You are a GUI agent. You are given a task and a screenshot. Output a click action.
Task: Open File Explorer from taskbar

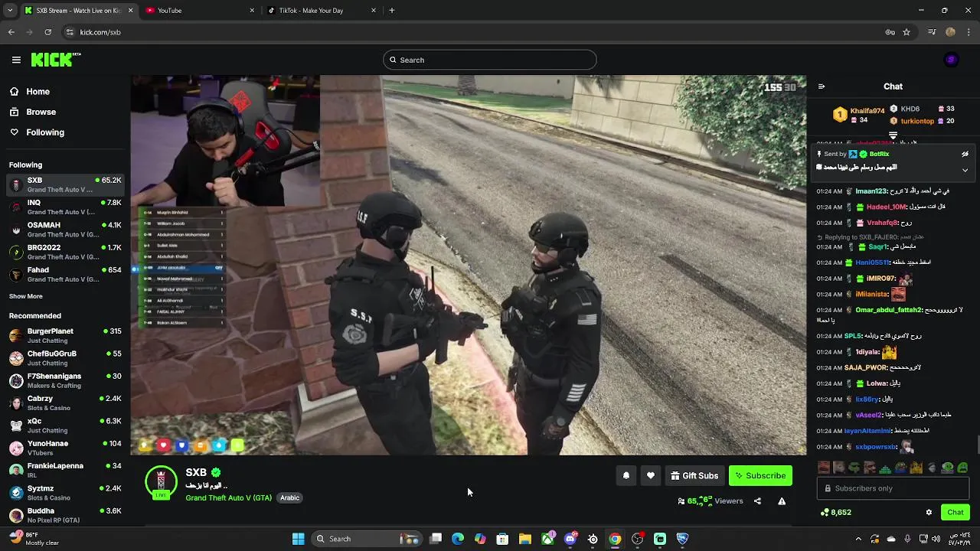click(524, 539)
